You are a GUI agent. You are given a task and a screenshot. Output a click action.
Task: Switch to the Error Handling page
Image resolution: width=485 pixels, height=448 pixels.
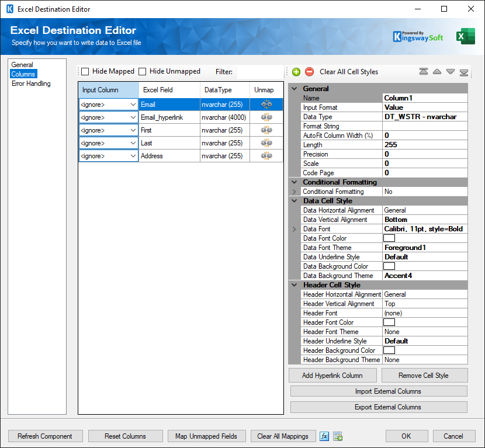[x=31, y=84]
